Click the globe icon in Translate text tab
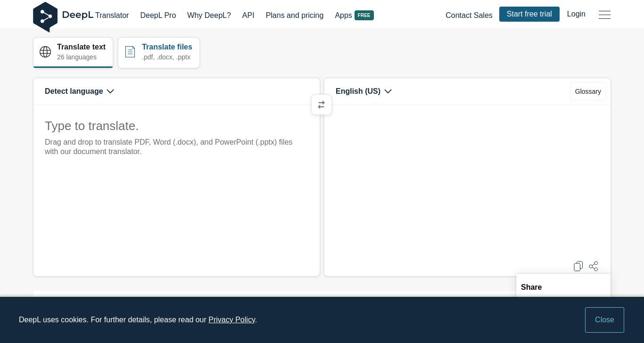Viewport: 644px width, 343px height. (x=45, y=52)
